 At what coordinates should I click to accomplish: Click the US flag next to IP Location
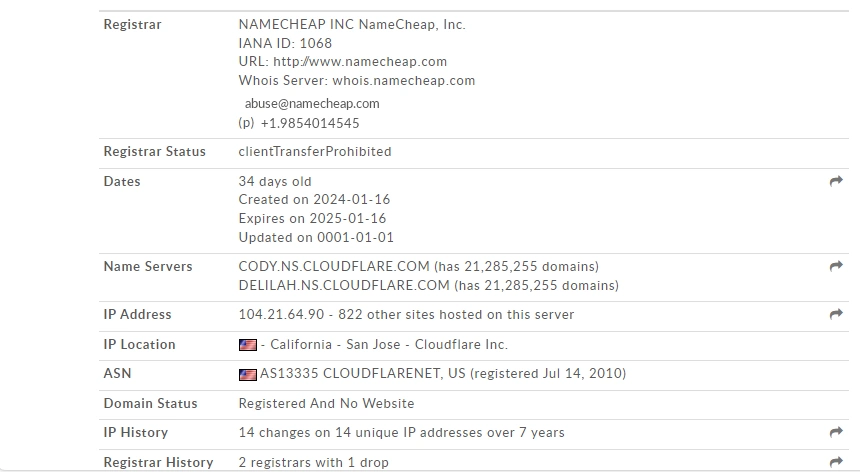[248, 345]
